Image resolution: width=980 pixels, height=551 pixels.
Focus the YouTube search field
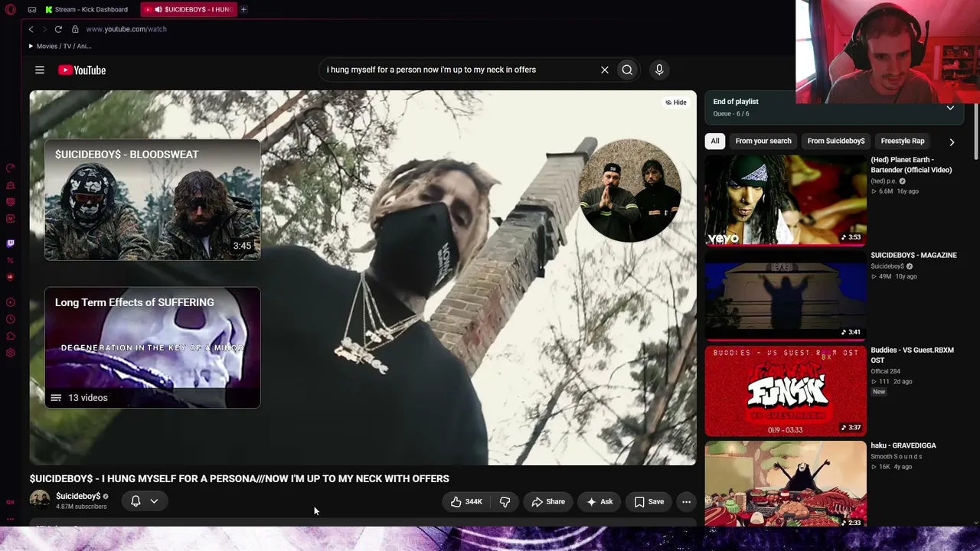click(459, 70)
